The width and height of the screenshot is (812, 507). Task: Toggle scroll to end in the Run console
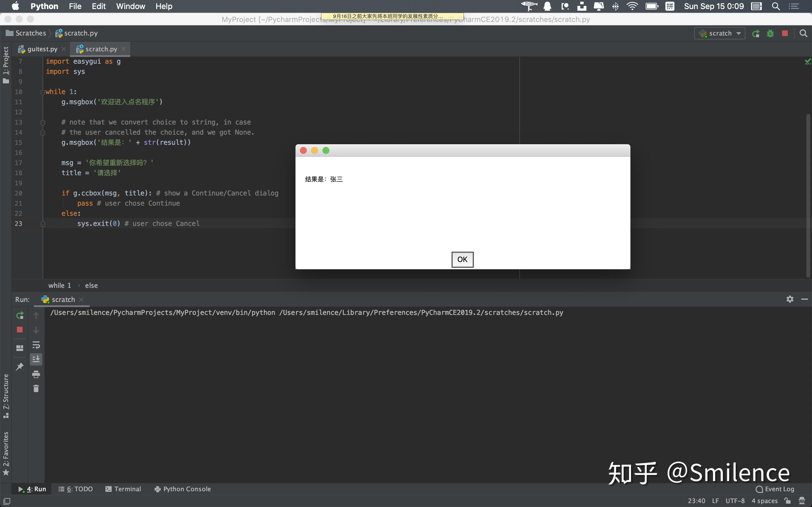(36, 359)
